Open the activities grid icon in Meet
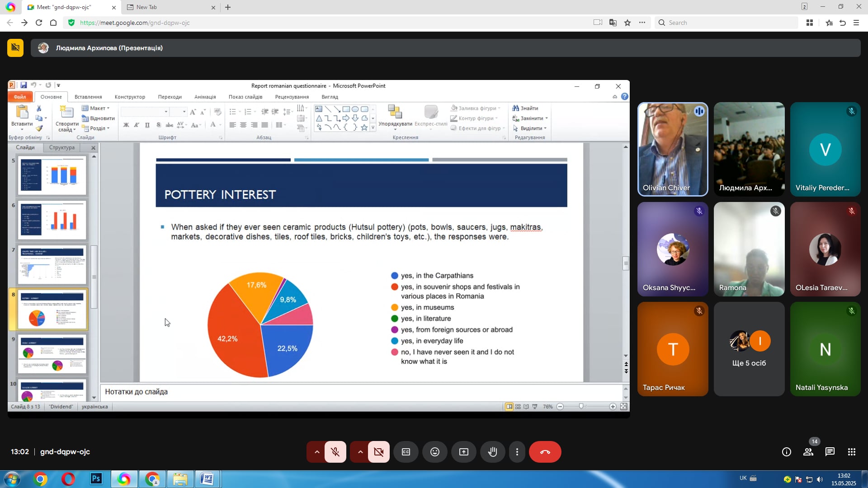Image resolution: width=868 pixels, height=488 pixels. [852, 452]
